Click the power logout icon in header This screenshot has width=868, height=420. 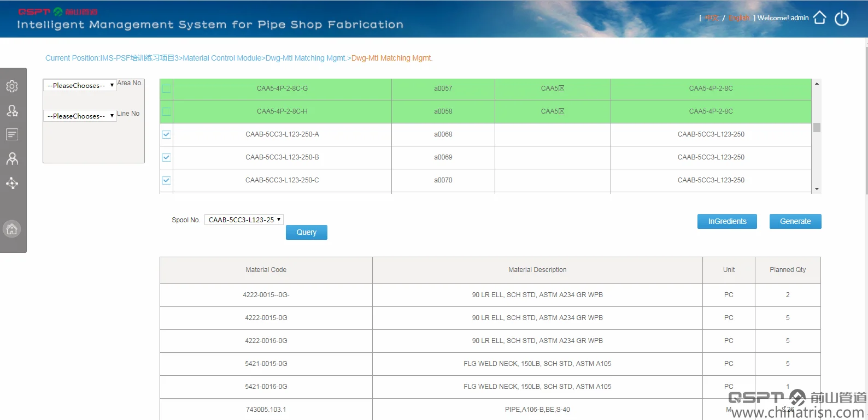click(842, 18)
